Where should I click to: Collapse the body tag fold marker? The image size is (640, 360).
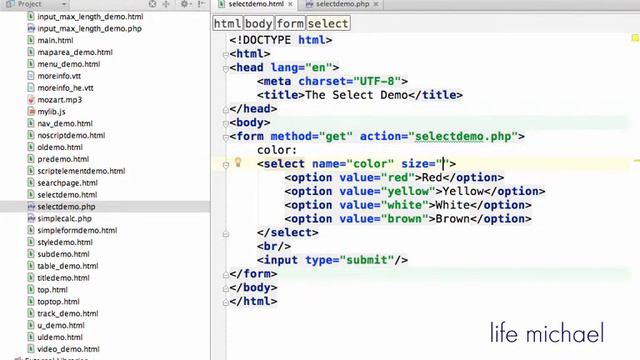[226, 123]
